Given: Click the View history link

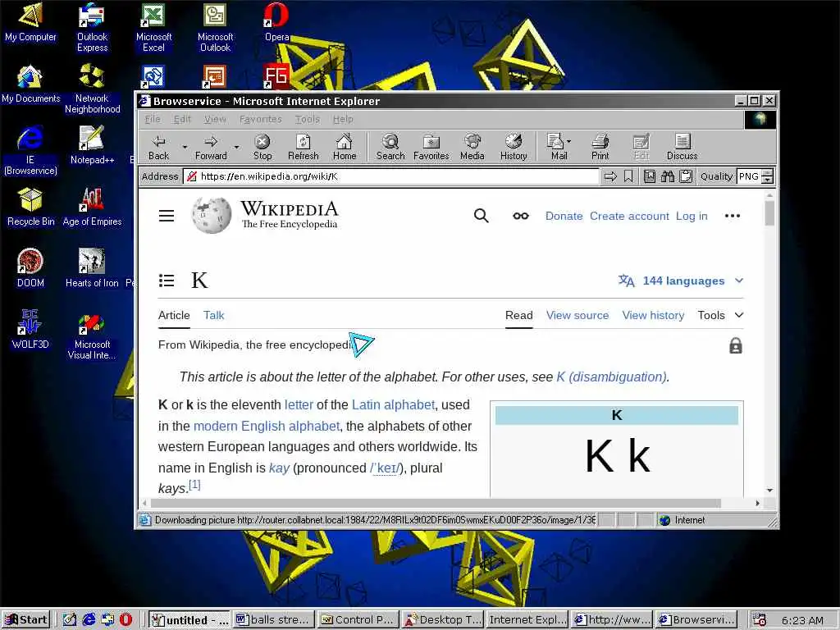Looking at the screenshot, I should tap(653, 315).
